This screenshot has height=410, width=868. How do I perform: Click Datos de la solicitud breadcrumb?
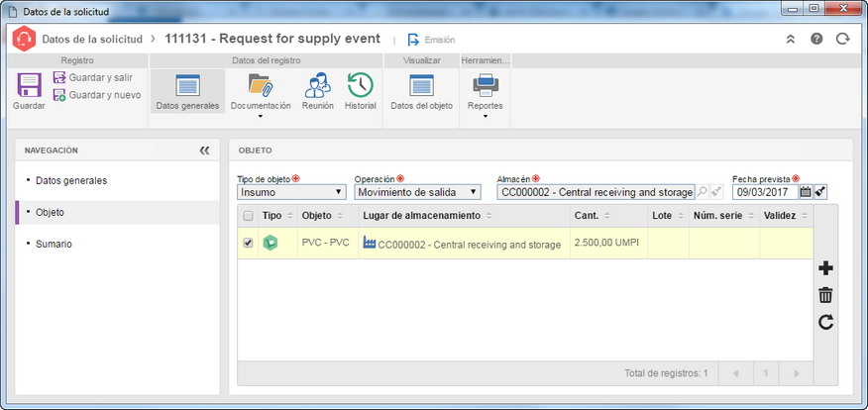92,40
